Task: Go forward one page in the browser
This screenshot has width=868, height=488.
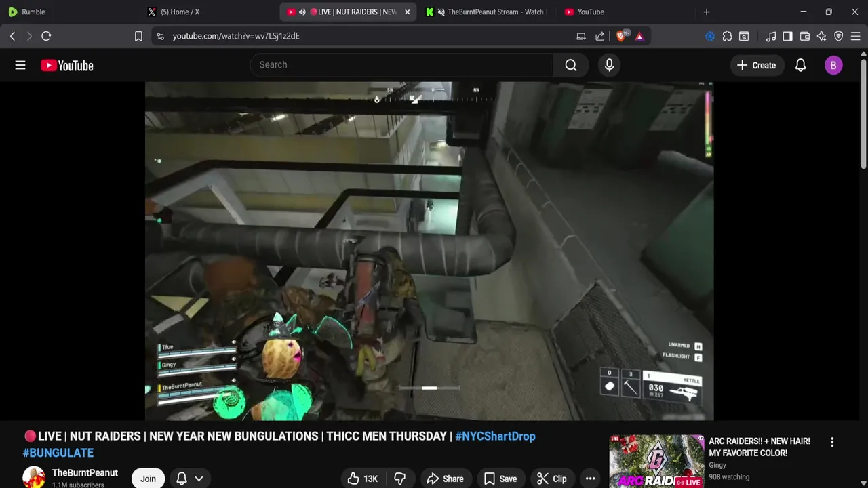Action: pos(29,36)
